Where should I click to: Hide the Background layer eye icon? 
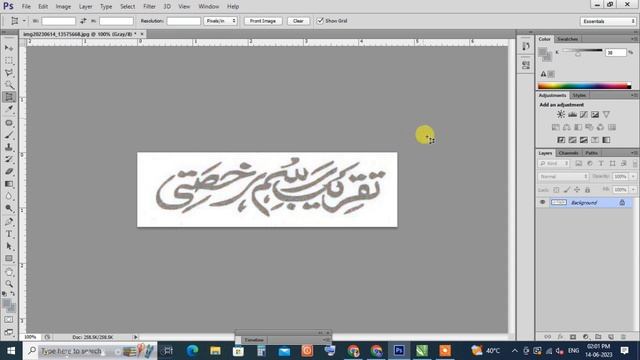click(x=542, y=202)
